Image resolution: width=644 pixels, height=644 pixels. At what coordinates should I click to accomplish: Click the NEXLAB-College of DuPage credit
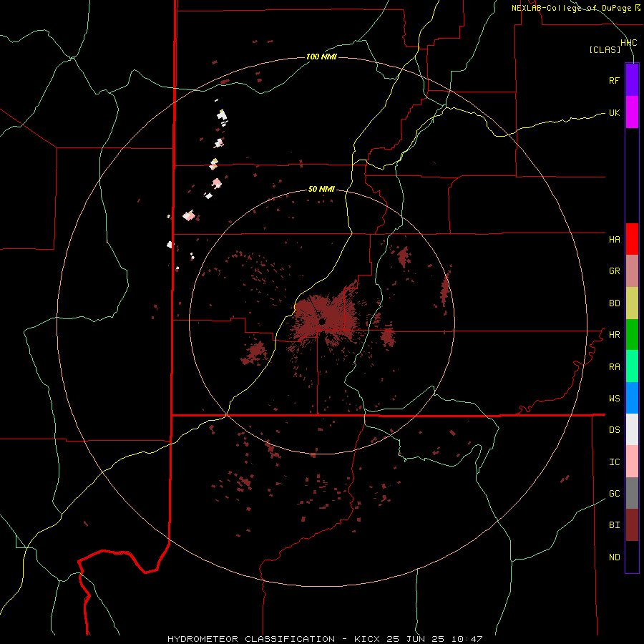pyautogui.click(x=576, y=8)
